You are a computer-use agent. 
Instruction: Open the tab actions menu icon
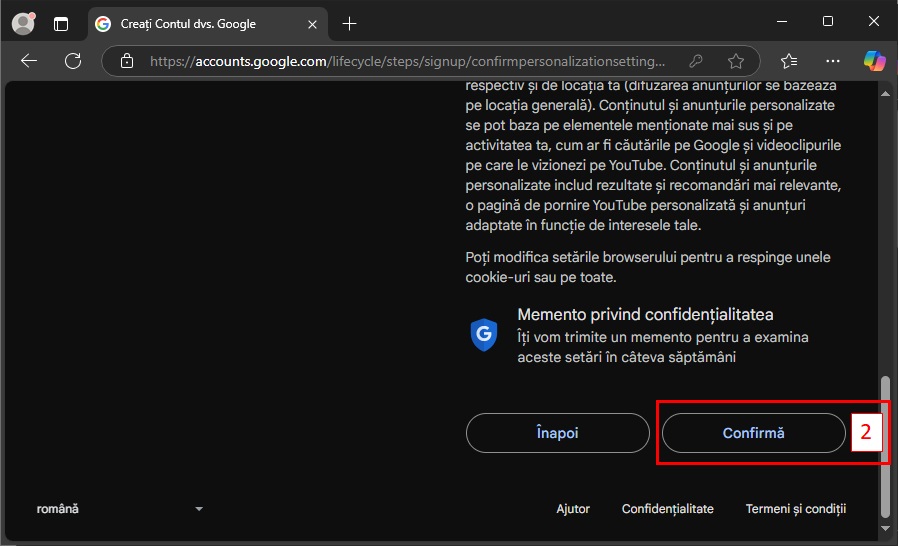(x=62, y=23)
